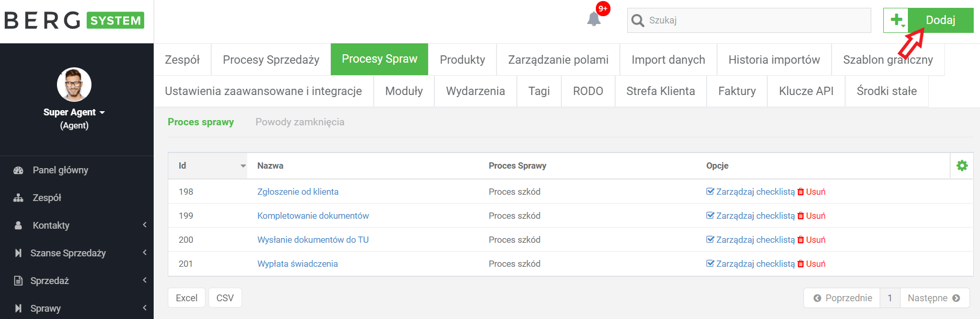Click the Nazwa column header
Image resolution: width=980 pixels, height=319 pixels.
coord(270,166)
